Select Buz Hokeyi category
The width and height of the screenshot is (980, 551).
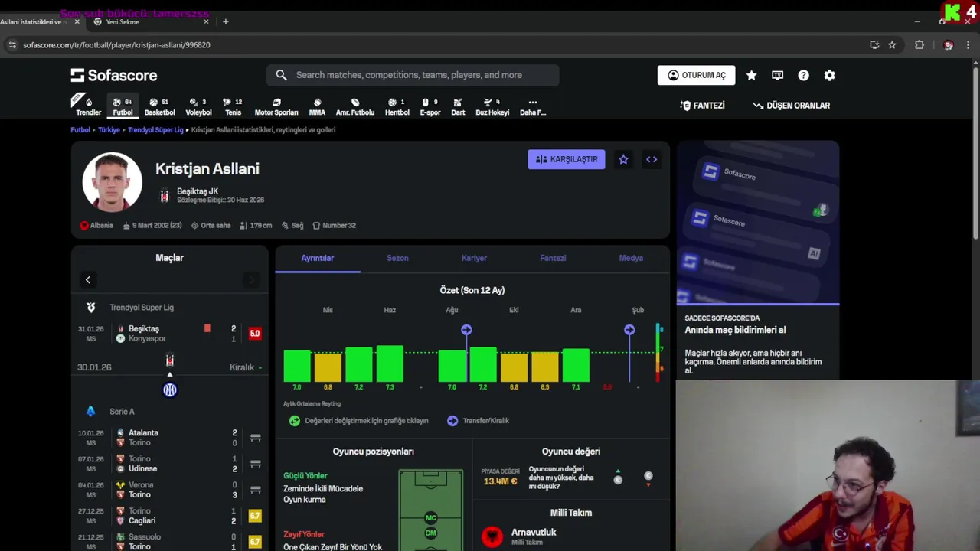click(x=492, y=106)
